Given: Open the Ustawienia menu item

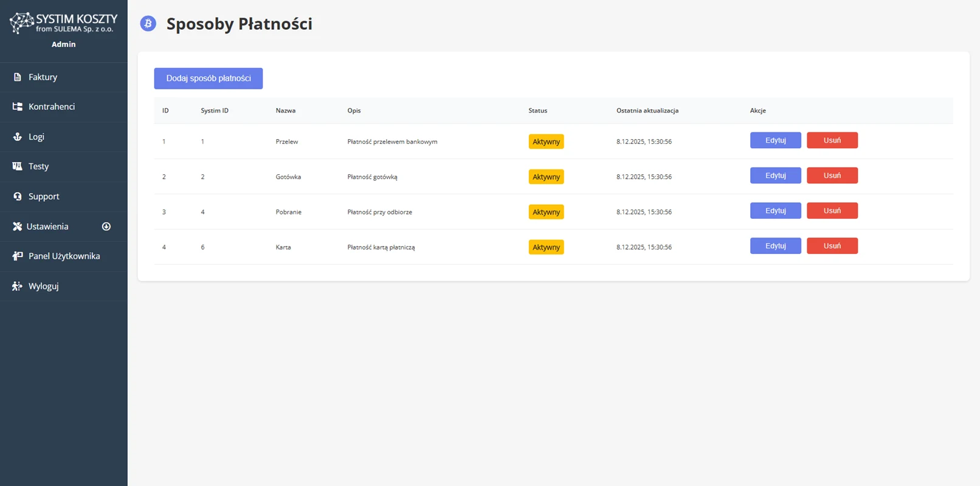Looking at the screenshot, I should coord(64,226).
